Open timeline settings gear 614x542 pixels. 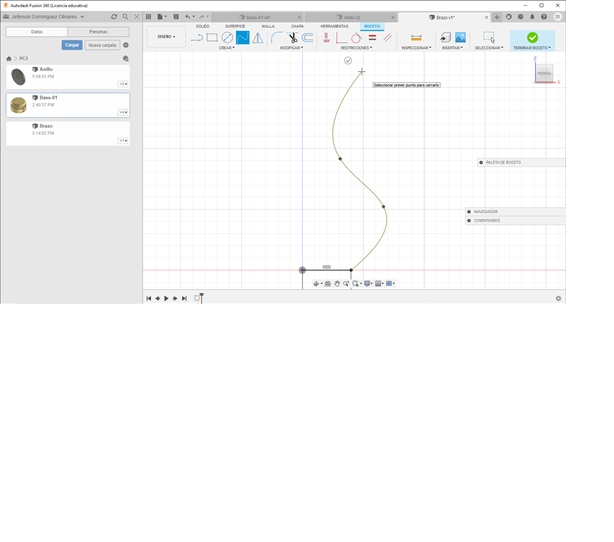click(x=558, y=298)
